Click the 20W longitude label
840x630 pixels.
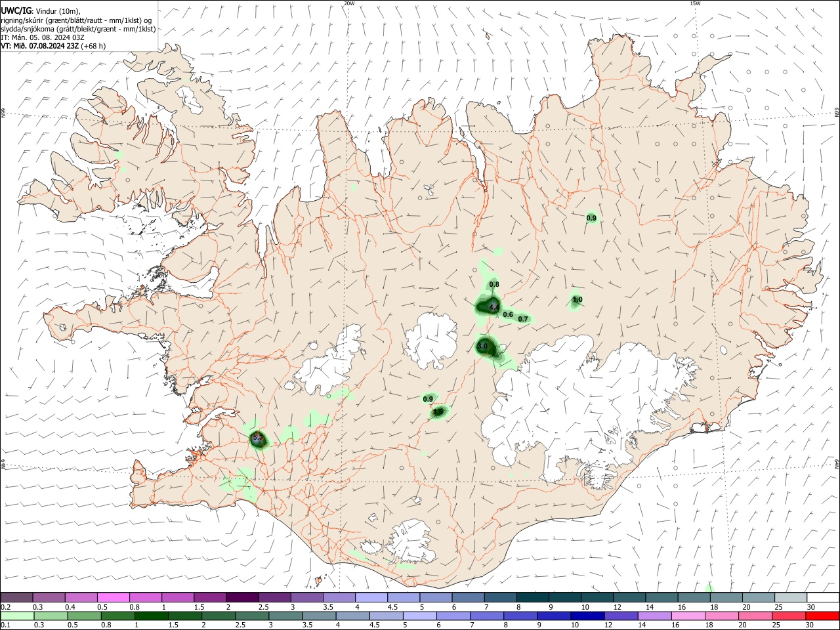[x=349, y=3]
